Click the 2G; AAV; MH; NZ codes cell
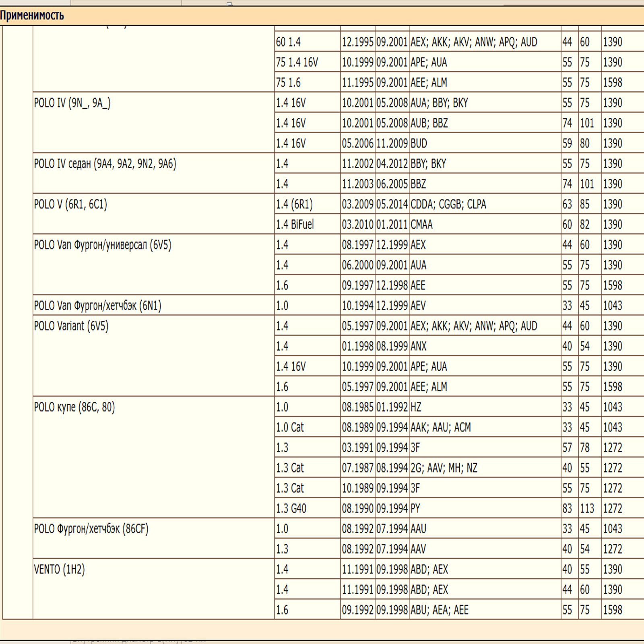Image resolution: width=644 pixels, height=644 pixels. 444,468
